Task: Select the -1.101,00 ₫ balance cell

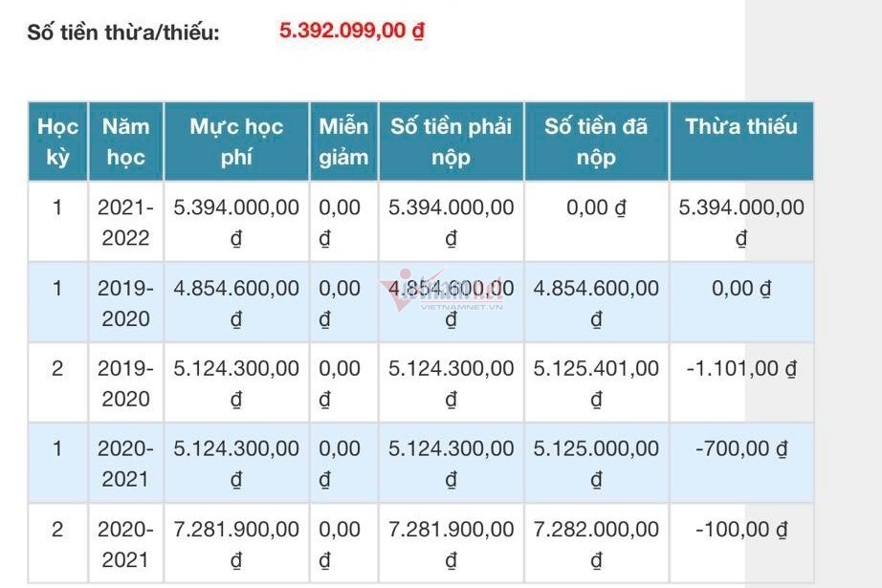Action: (x=741, y=368)
